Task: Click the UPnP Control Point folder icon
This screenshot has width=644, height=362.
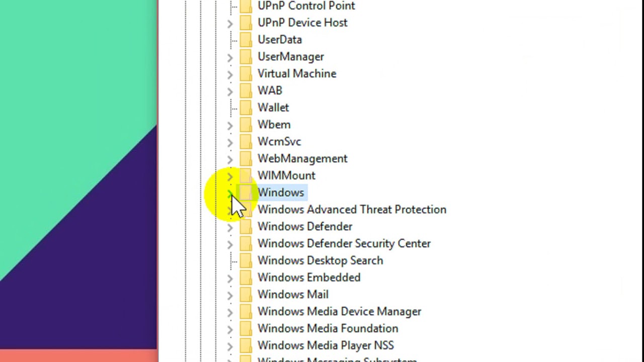Action: click(x=246, y=6)
